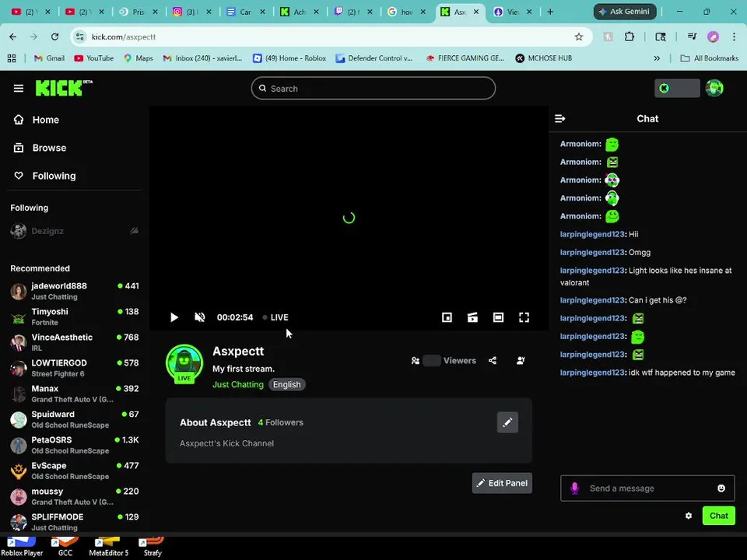Open Chrome media controls icon

pos(693,37)
